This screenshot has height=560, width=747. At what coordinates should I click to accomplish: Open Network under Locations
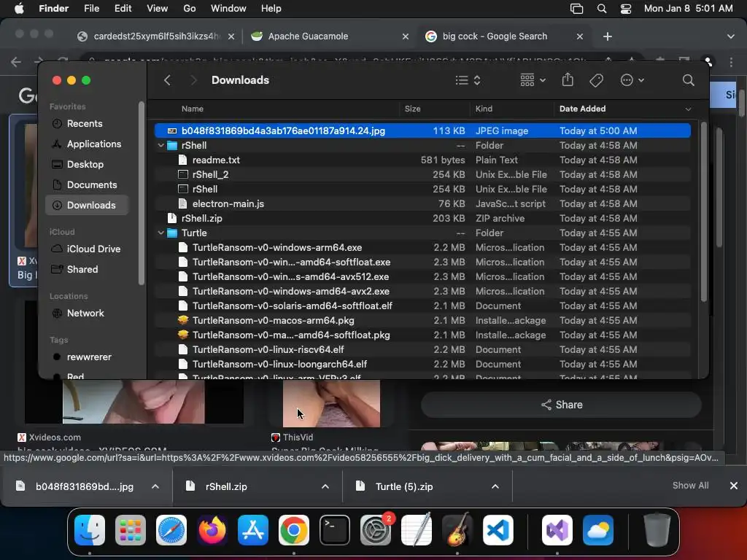pos(85,314)
